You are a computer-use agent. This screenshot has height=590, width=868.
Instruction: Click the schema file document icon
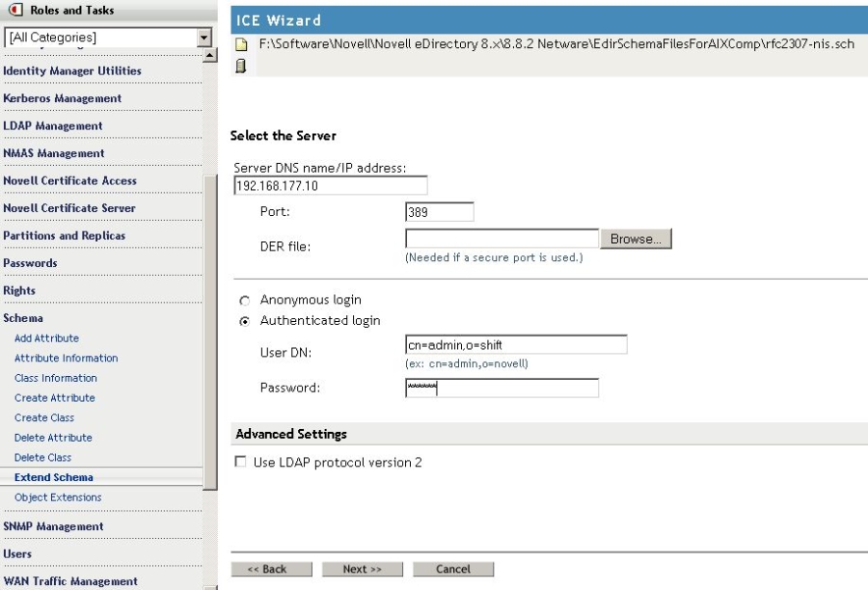click(x=242, y=44)
